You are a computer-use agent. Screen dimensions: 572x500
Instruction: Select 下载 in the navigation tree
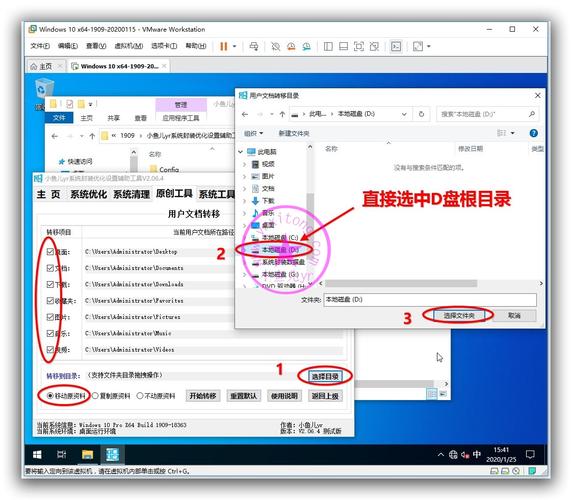click(268, 201)
